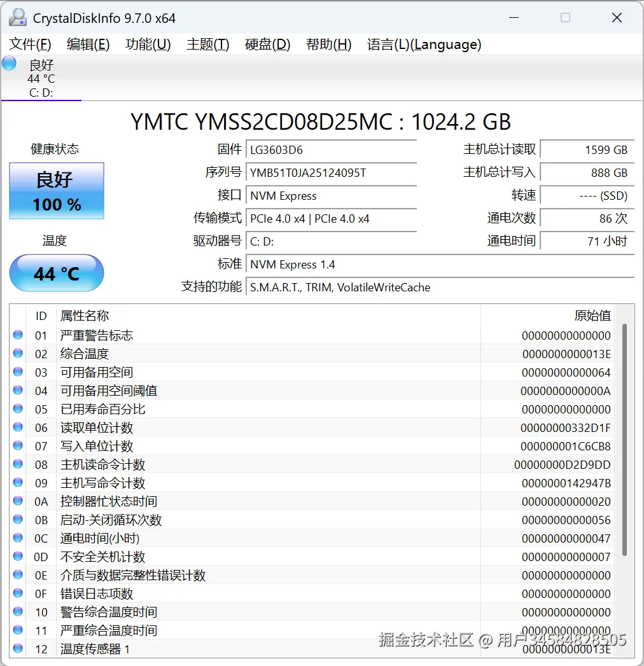Image resolution: width=644 pixels, height=666 pixels.
Task: Click status orb for attribute 12 温度传感器 1
Action: click(18, 648)
